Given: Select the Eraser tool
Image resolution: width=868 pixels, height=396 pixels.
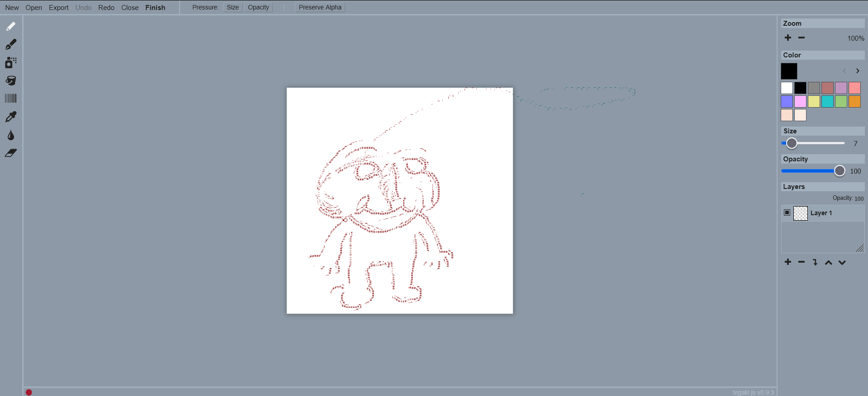Looking at the screenshot, I should tap(11, 153).
